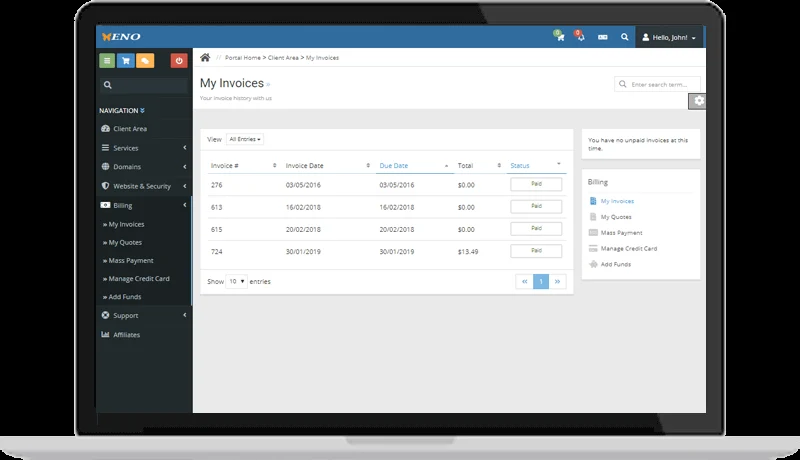Screen dimensions: 800x460
Task: Collapse the Billing navigation menu
Action: (x=144, y=205)
